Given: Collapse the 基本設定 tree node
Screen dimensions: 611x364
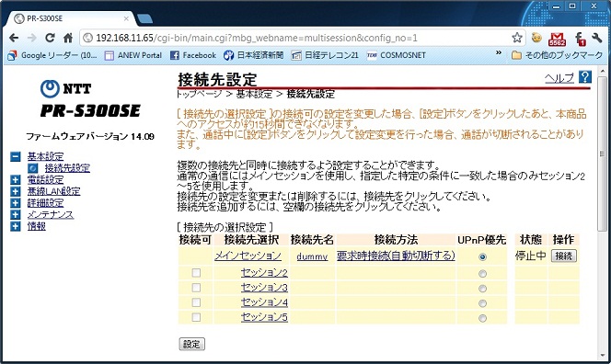Looking at the screenshot, I should pos(16,157).
